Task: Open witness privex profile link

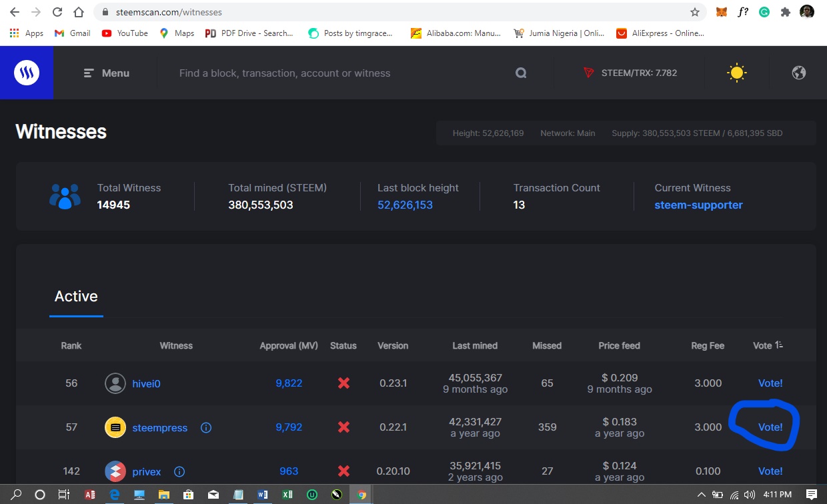Action: pyautogui.click(x=146, y=471)
